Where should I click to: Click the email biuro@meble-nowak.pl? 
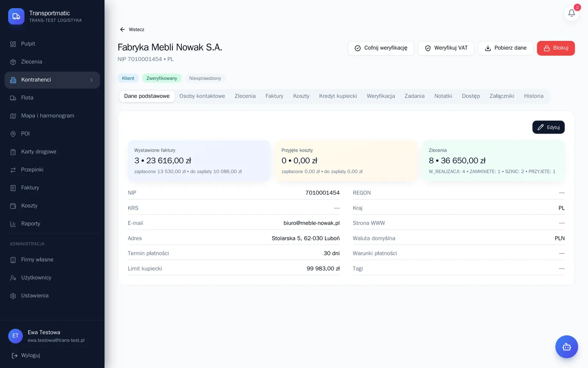click(x=312, y=223)
